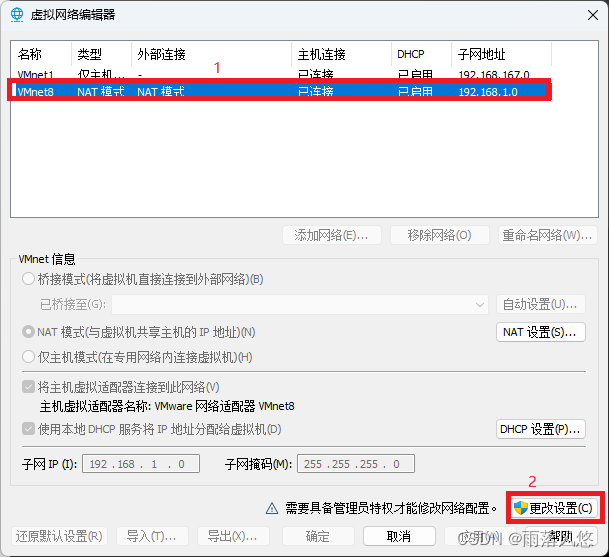The width and height of the screenshot is (609, 557).
Task: Click the 192.168.1.0 subnet address cell
Action: 488,92
